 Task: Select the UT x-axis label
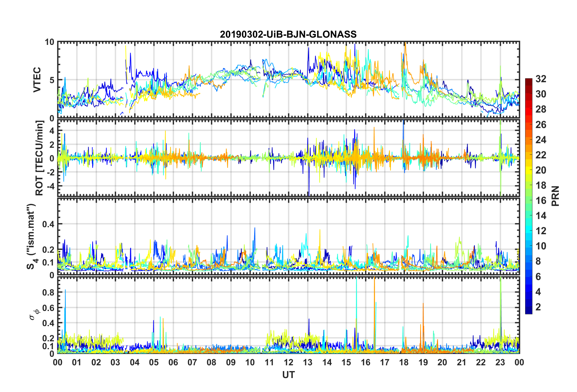coord(288,375)
